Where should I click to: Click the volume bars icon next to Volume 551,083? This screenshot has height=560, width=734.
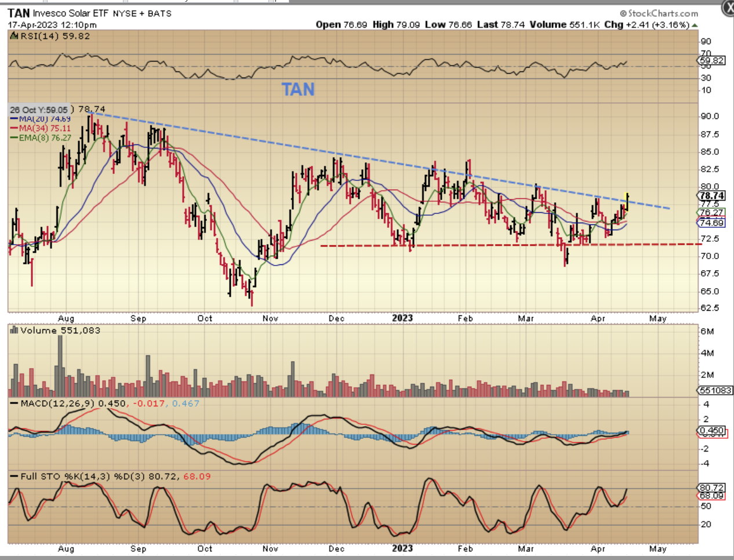[x=14, y=330]
